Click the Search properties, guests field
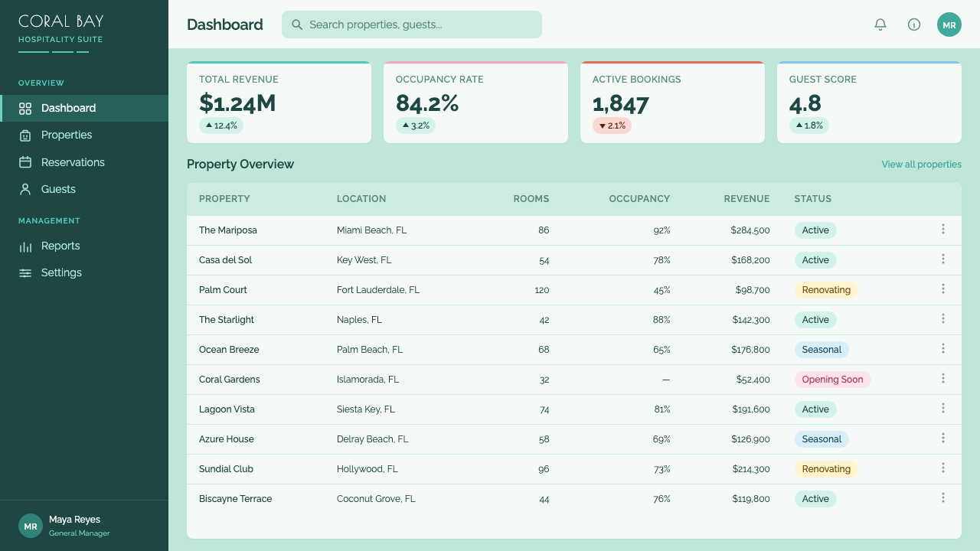The width and height of the screenshot is (980, 551). (x=412, y=24)
